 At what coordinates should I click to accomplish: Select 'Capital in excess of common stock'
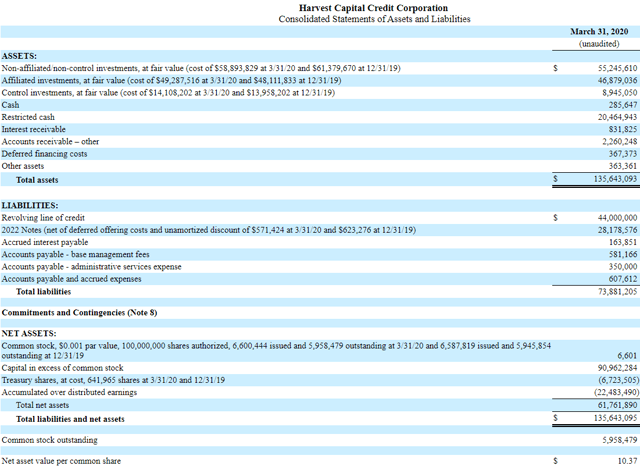pos(62,368)
